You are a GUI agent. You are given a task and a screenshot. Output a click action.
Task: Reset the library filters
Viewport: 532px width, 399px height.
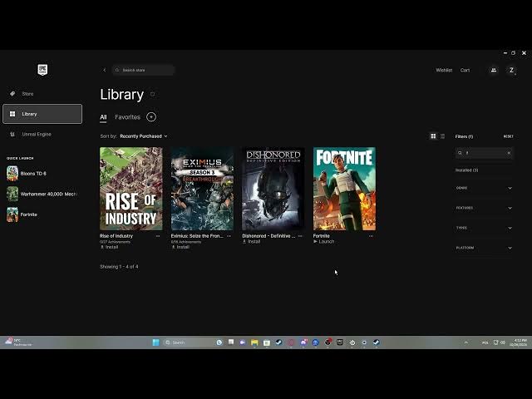[508, 136]
